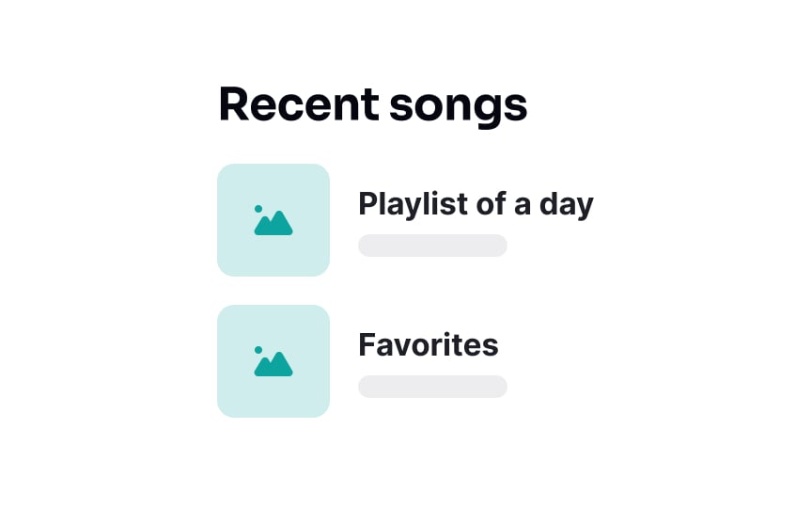This screenshot has height=508, width=812.
Task: Click the word Recent in the heading
Action: click(299, 104)
